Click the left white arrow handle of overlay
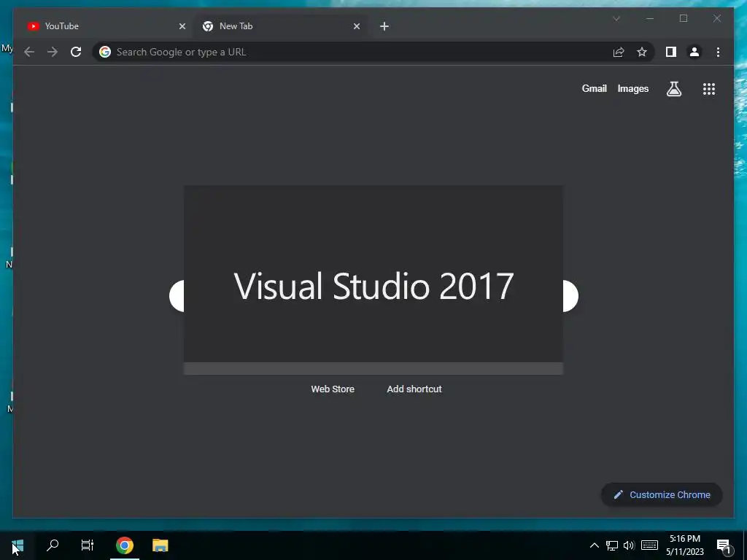Image resolution: width=747 pixels, height=560 pixels. pyautogui.click(x=177, y=296)
